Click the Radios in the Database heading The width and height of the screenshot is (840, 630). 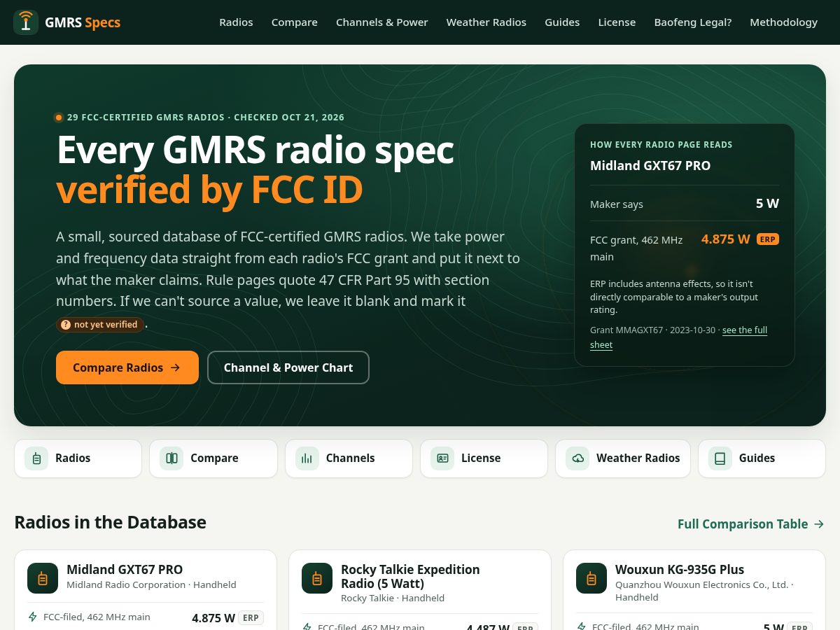click(x=110, y=522)
